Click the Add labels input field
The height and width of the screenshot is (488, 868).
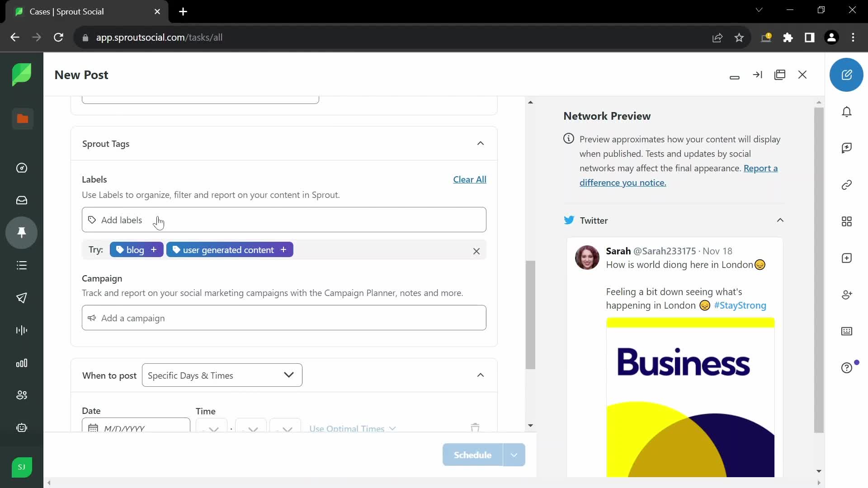(284, 220)
